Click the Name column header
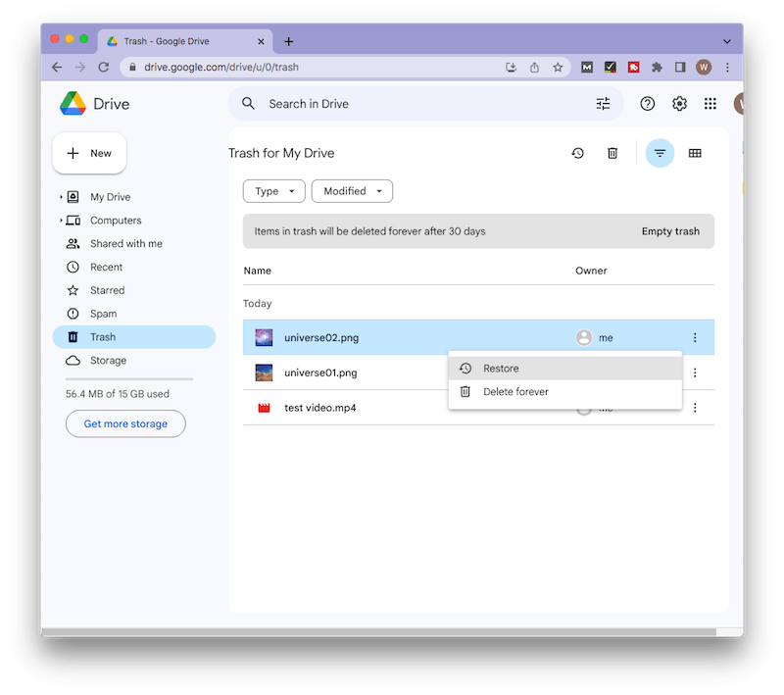The width and height of the screenshot is (784, 695). [x=257, y=271]
